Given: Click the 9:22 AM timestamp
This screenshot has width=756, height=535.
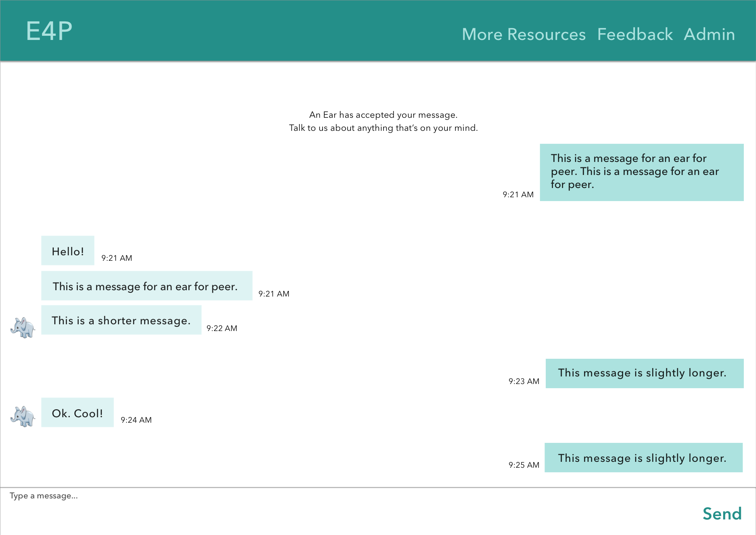Looking at the screenshot, I should click(222, 328).
